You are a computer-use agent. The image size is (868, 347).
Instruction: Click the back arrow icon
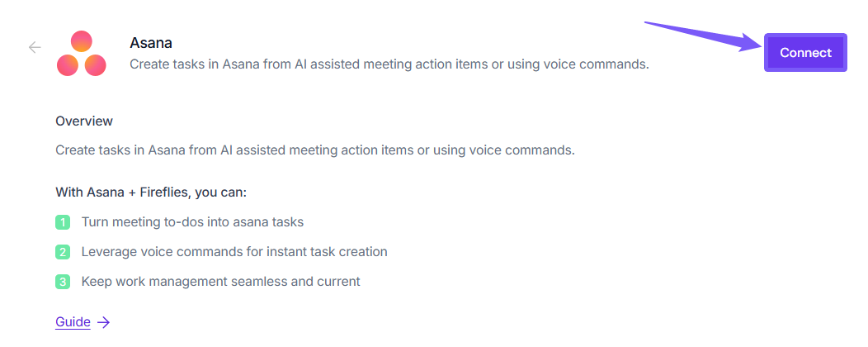click(35, 47)
